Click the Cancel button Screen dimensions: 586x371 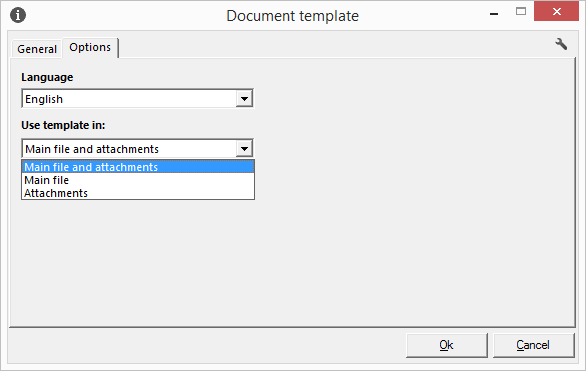click(x=533, y=345)
